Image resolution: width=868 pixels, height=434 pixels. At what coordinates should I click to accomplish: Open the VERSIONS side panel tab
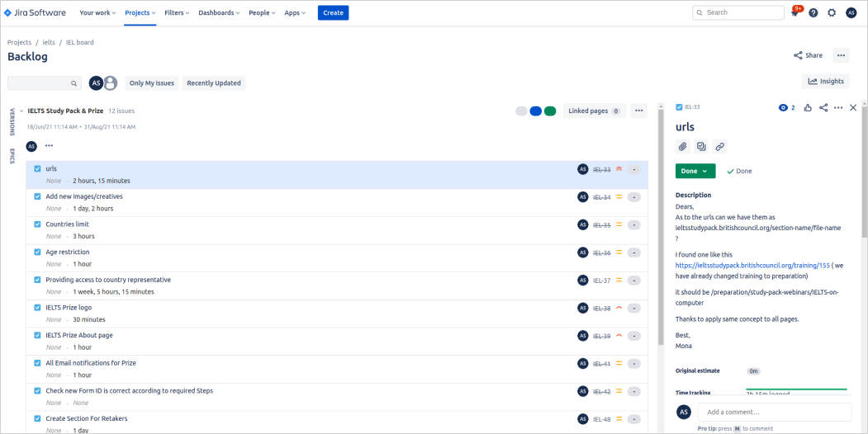point(12,122)
